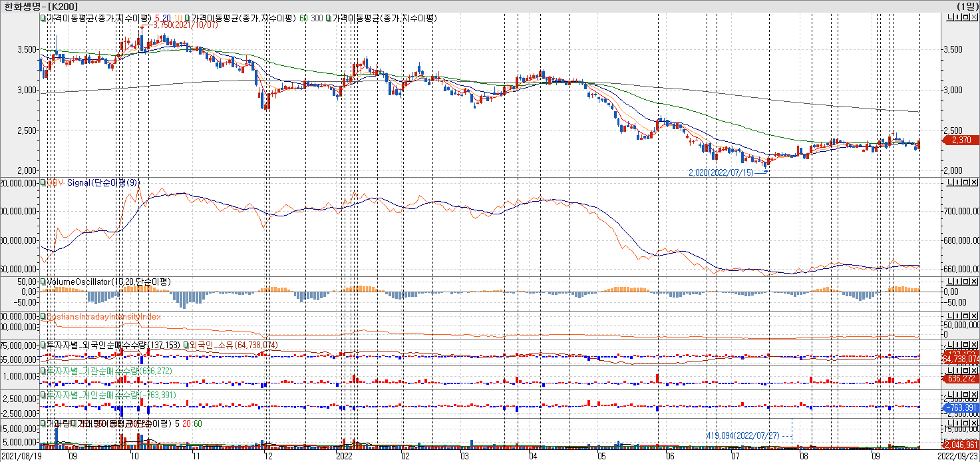Image resolution: width=980 pixels, height=462 pixels.
Task: Click the 3,500 right price axis label
Action: point(954,49)
